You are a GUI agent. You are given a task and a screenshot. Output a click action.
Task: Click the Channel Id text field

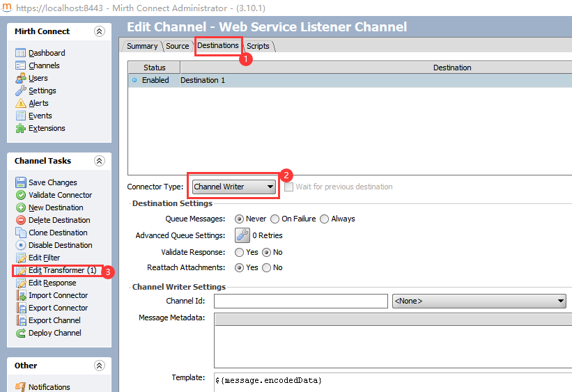pos(300,301)
